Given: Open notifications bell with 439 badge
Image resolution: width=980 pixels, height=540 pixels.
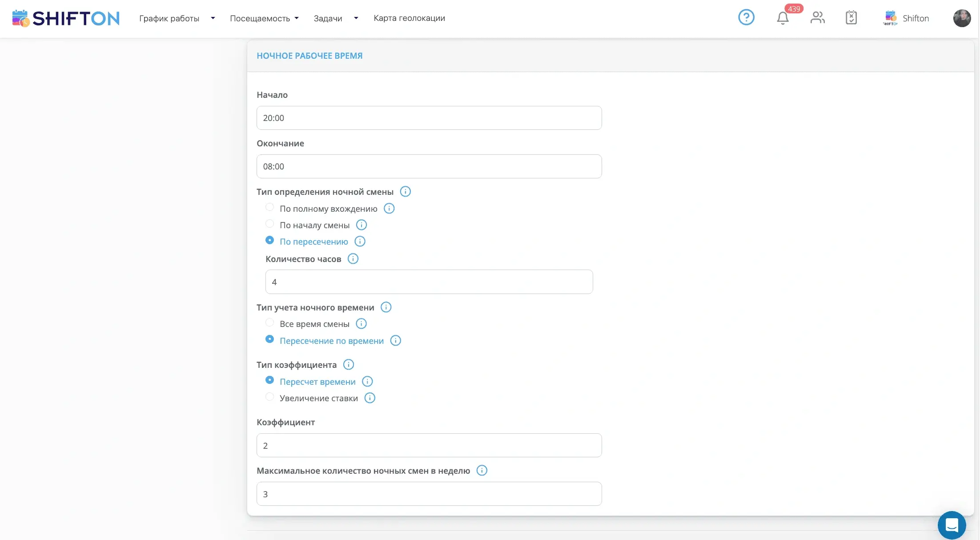Looking at the screenshot, I should [783, 18].
